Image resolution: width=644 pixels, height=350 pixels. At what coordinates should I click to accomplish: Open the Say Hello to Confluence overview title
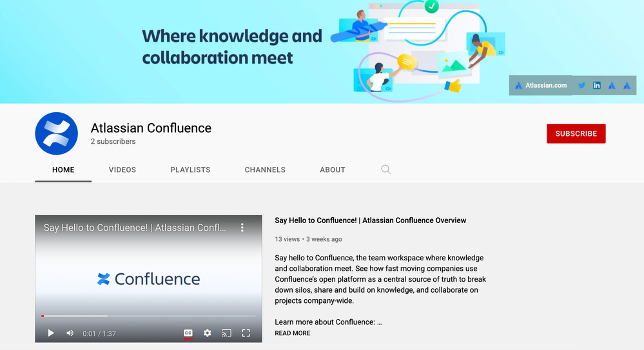tap(371, 220)
